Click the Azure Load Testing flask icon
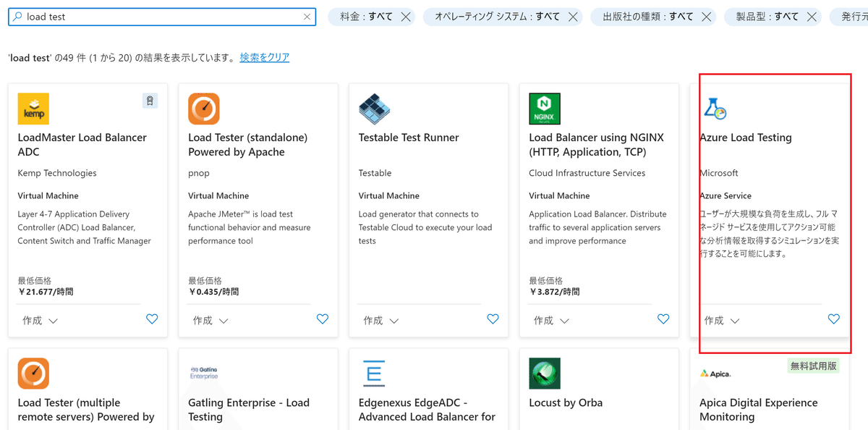 715,109
